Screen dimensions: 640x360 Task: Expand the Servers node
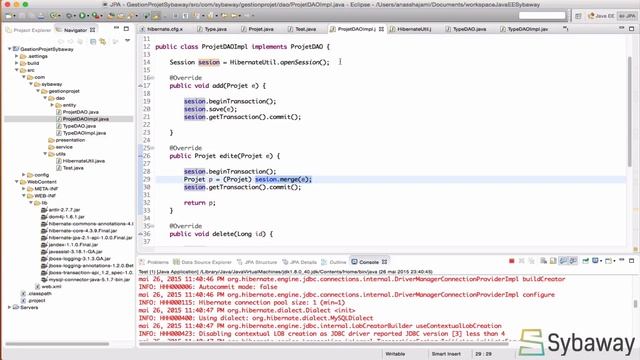pos(9,307)
